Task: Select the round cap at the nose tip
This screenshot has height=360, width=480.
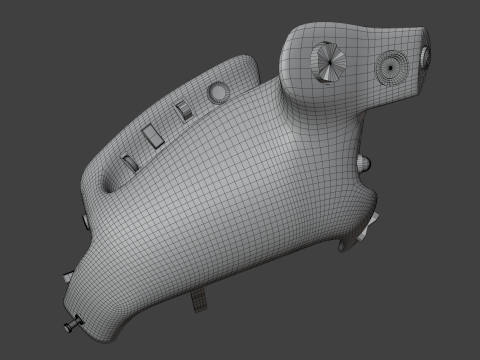Action: point(425,57)
